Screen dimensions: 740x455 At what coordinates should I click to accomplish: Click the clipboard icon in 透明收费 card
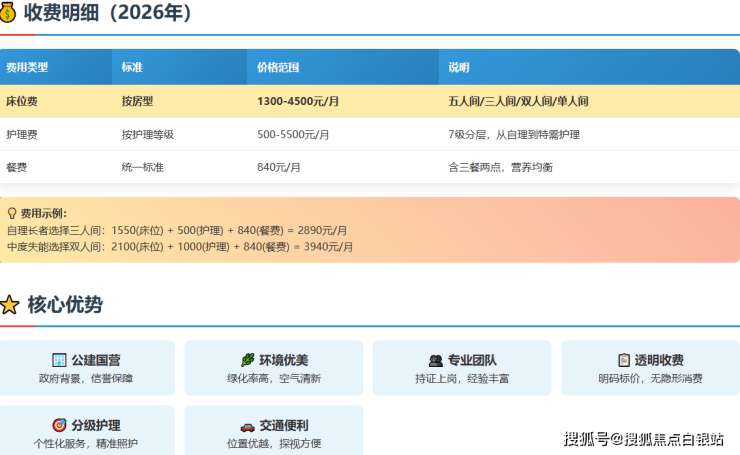click(624, 360)
